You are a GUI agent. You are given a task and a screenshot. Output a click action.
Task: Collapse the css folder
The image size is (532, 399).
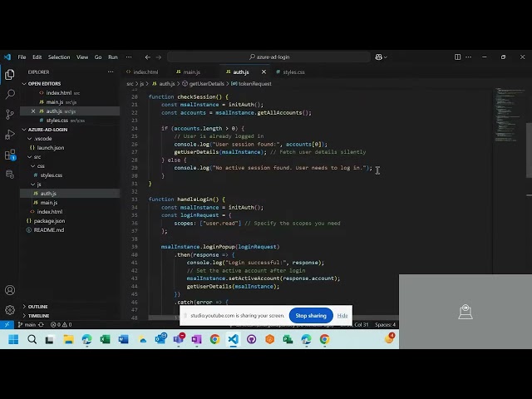[x=33, y=166]
